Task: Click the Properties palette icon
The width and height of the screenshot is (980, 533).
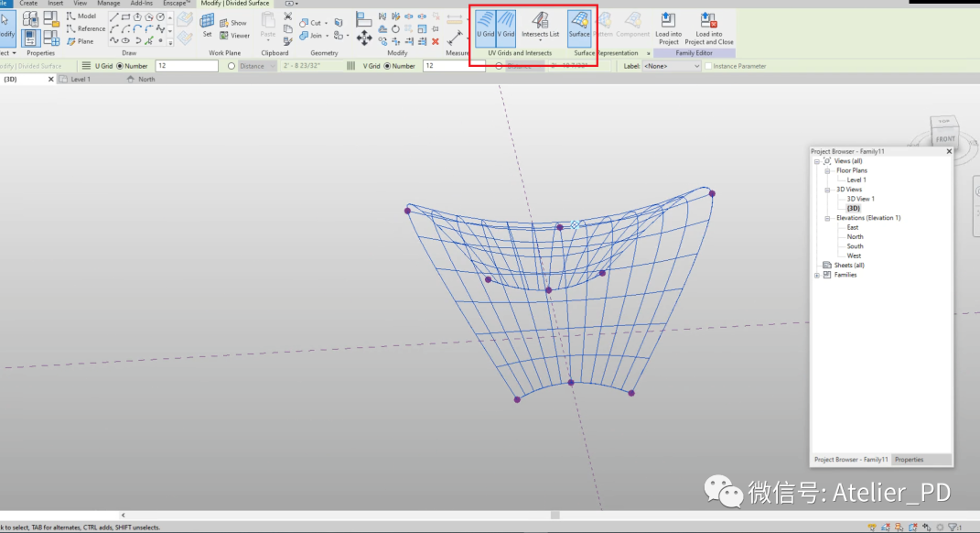Action: [x=30, y=38]
